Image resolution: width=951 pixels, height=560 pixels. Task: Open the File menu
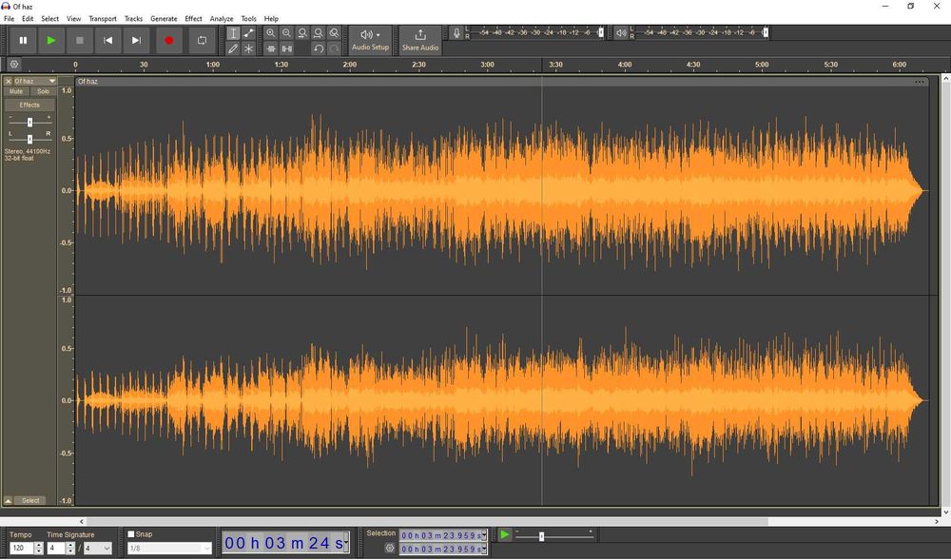click(10, 19)
